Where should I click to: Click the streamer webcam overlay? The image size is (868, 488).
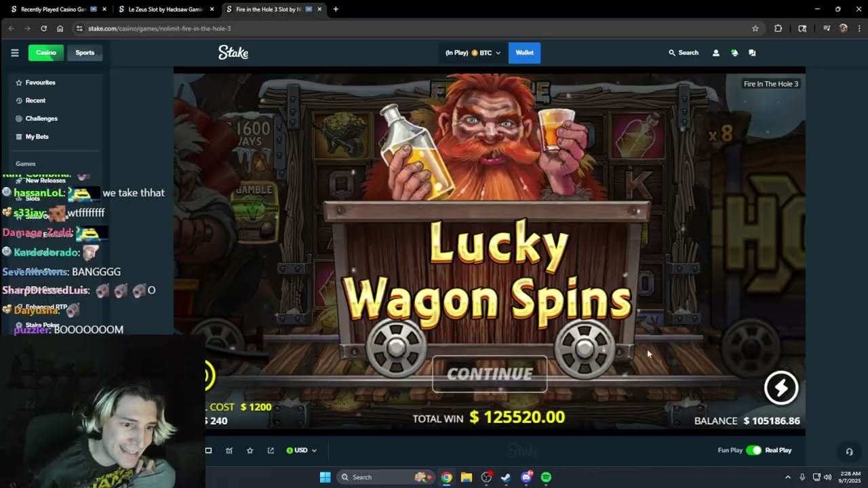102,410
